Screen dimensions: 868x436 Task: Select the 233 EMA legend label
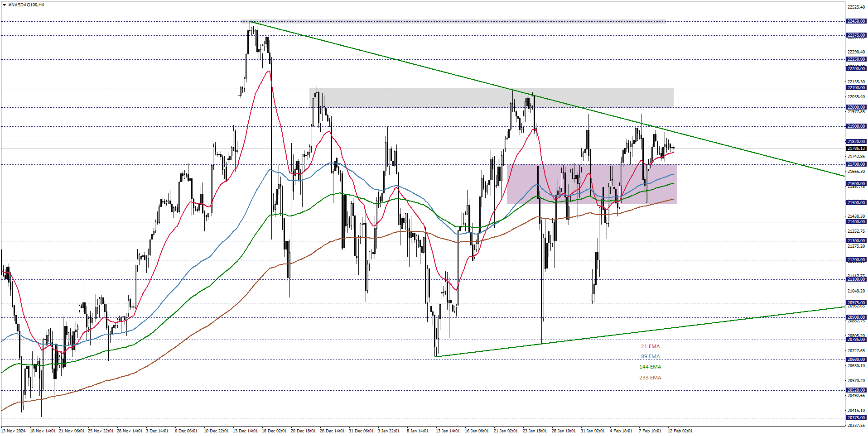650,378
